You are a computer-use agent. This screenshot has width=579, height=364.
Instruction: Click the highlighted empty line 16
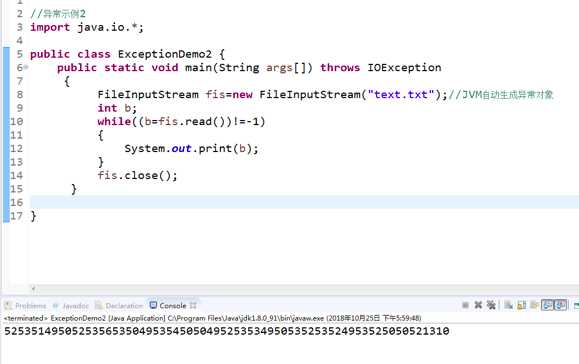(x=304, y=202)
